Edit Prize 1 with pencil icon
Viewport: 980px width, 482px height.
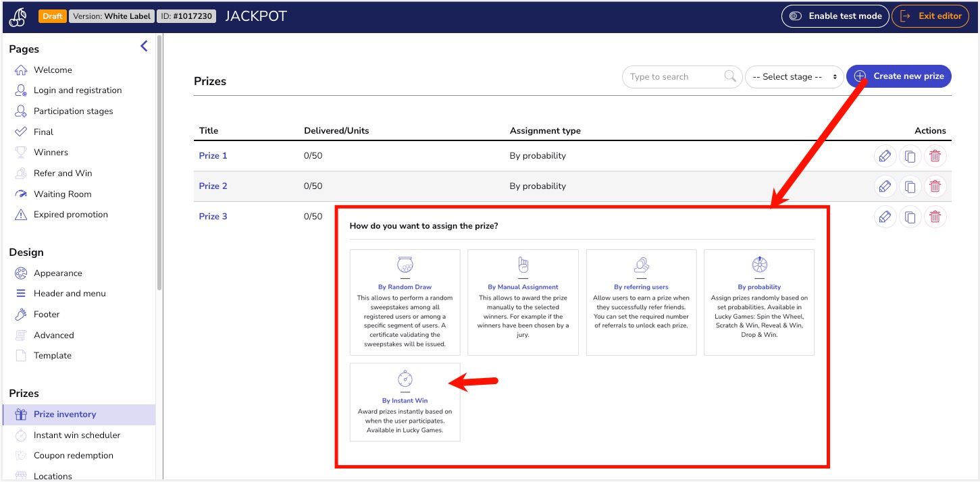885,156
